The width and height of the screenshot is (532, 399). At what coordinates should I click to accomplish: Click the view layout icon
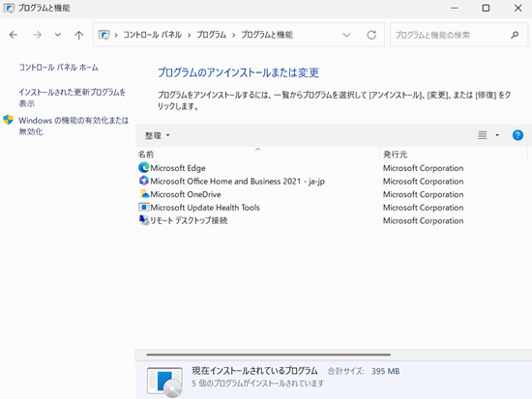(483, 135)
